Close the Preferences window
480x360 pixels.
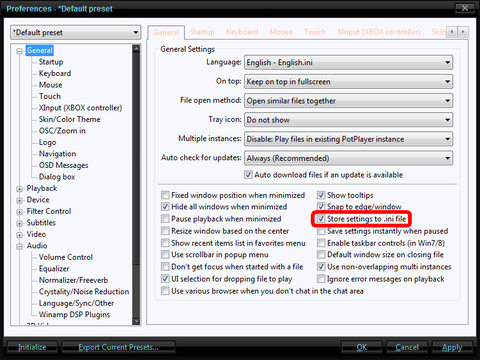tap(465, 8)
